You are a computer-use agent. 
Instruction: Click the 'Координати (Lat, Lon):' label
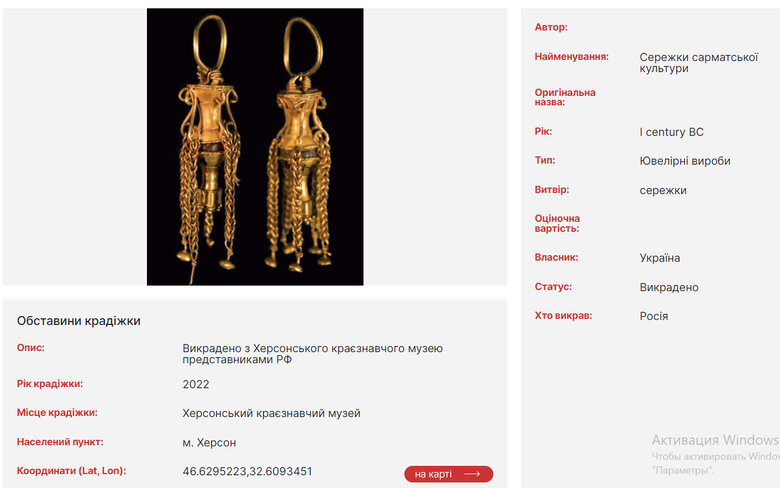click(x=72, y=471)
